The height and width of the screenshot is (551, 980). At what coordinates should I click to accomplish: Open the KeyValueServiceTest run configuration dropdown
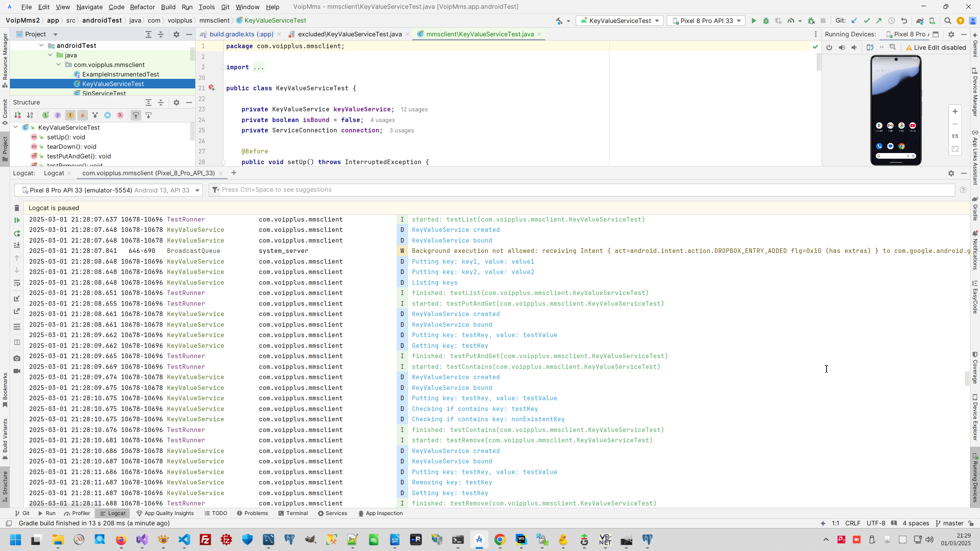[x=620, y=21]
